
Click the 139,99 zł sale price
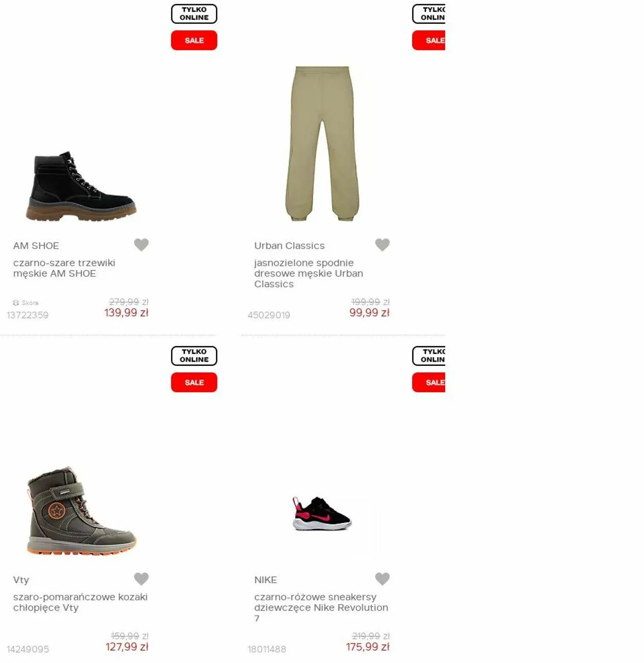pyautogui.click(x=126, y=313)
